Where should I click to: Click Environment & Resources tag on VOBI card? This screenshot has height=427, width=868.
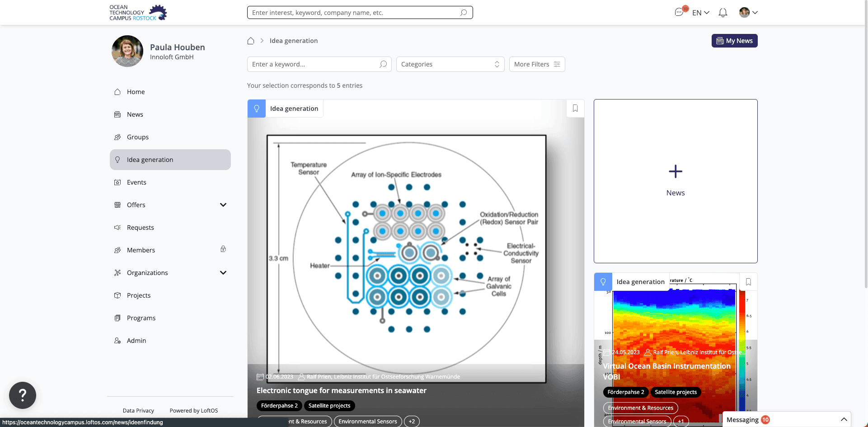641,408
